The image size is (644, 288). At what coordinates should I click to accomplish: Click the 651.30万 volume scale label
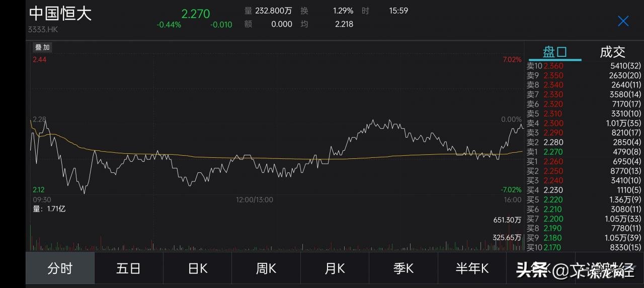pyautogui.click(x=507, y=220)
